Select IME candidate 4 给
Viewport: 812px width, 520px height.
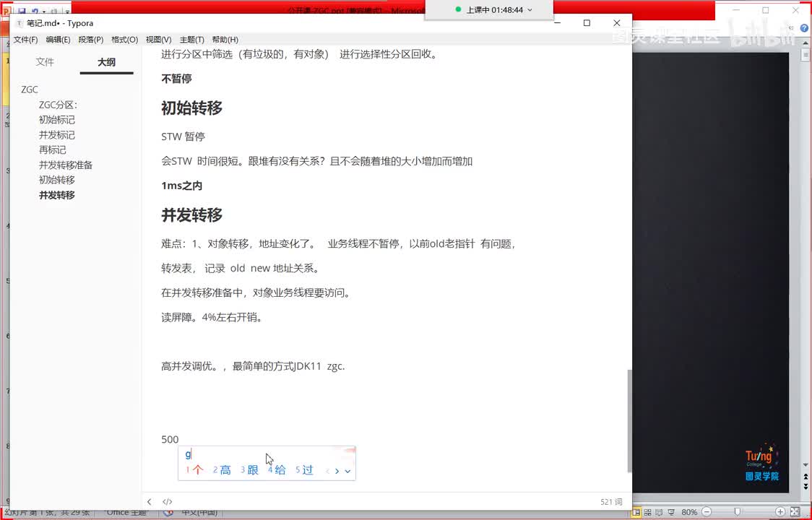click(x=277, y=470)
